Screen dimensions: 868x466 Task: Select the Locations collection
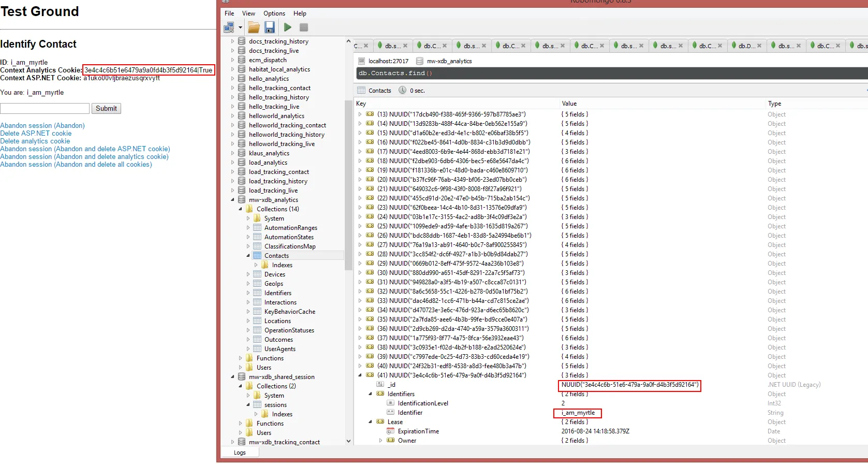[x=277, y=321]
